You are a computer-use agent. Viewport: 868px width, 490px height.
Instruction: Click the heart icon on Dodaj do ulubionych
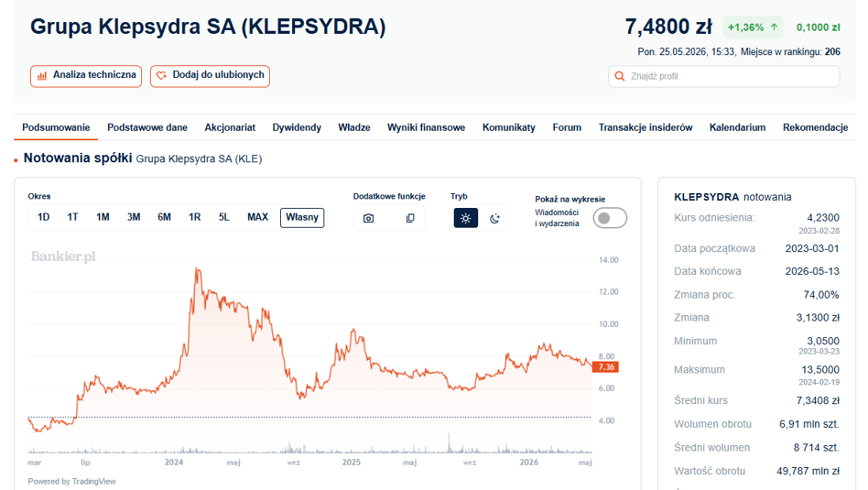pos(161,75)
